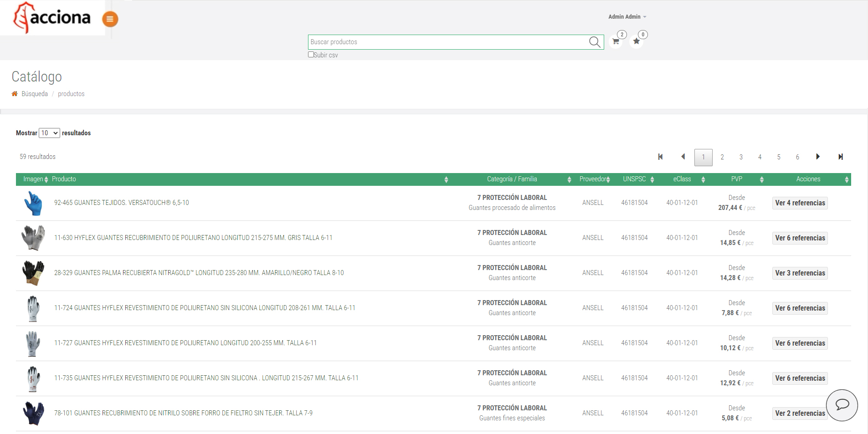Click the Buscar productos search field
Image resolution: width=868 pixels, height=434 pixels.
pos(451,41)
